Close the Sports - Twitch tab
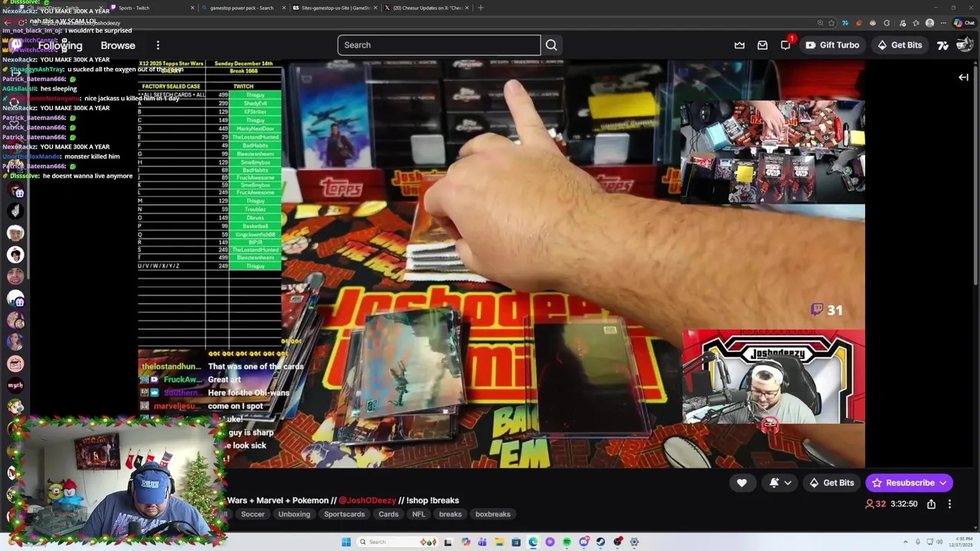The width and height of the screenshot is (980, 551). coord(192,8)
